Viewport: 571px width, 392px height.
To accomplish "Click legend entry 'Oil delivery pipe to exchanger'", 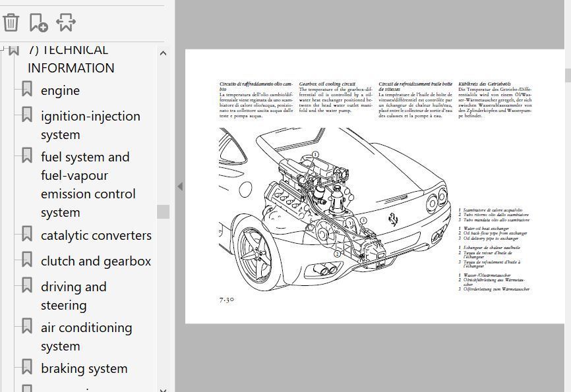I will [x=491, y=238].
